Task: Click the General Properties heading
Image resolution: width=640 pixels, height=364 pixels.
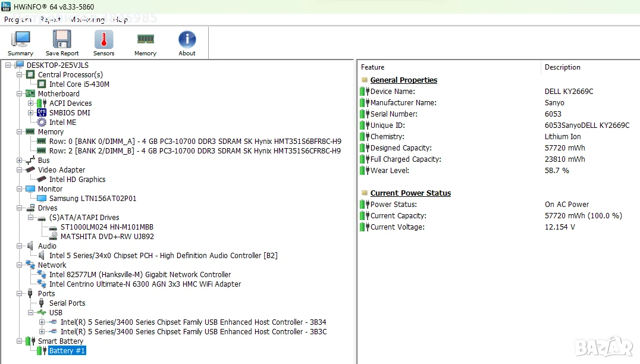Action: (x=404, y=80)
